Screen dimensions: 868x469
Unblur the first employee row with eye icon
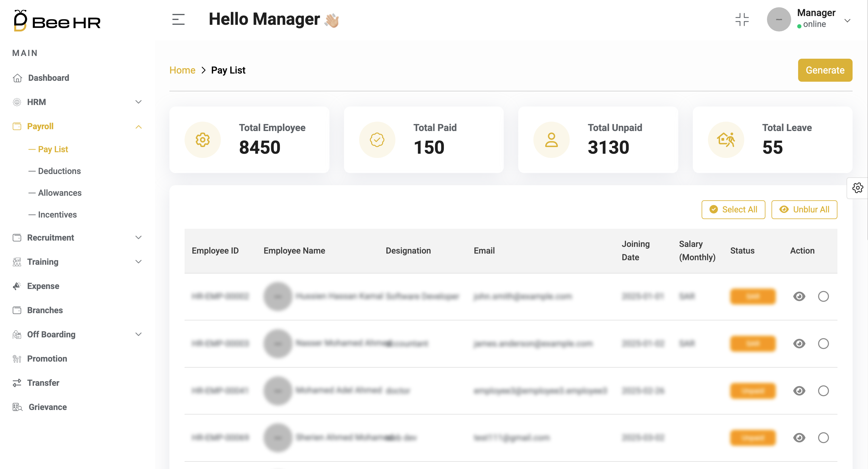(799, 296)
